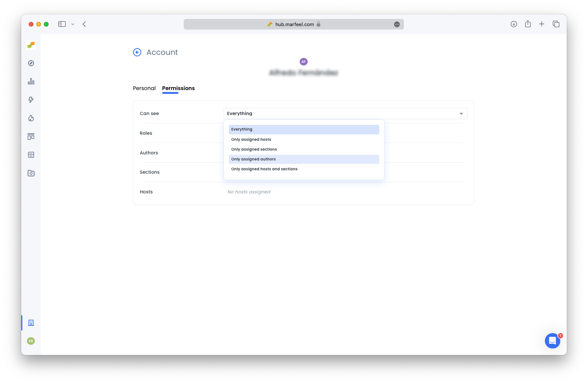Open the Intercom chat bubble
Image resolution: width=588 pixels, height=383 pixels.
[552, 341]
